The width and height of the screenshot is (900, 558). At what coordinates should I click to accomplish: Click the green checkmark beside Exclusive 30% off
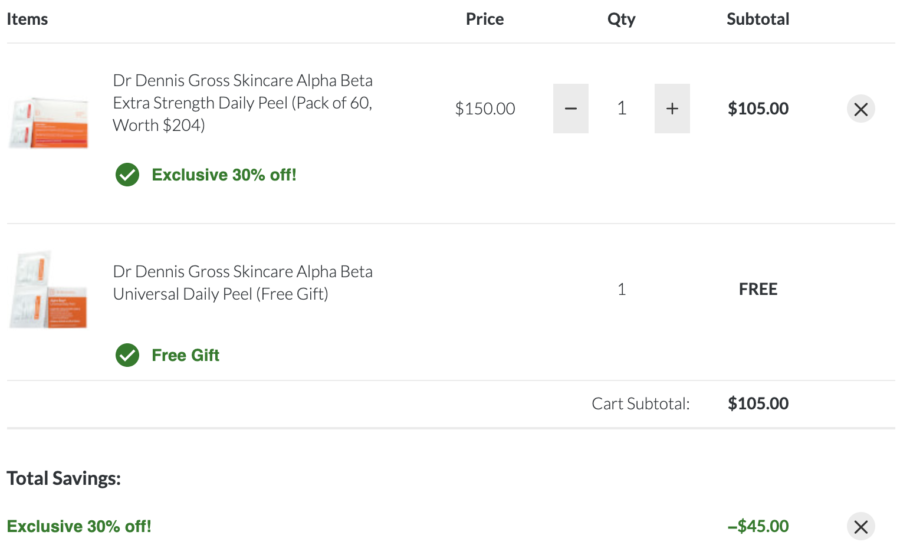pos(127,175)
